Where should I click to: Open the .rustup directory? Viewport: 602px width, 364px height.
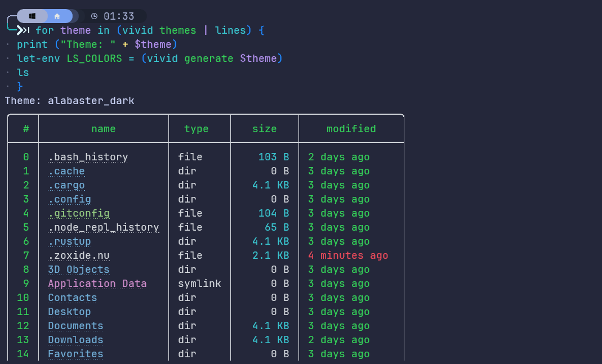click(69, 241)
